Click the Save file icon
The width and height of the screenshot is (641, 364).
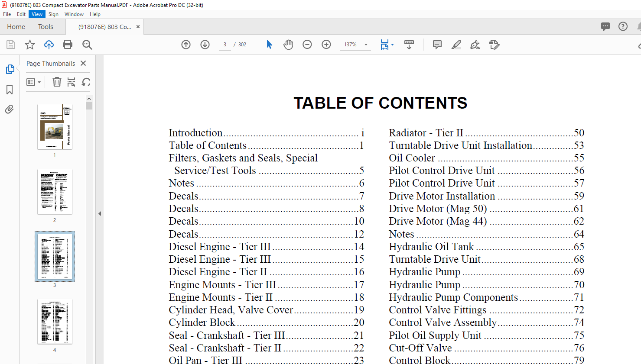(11, 45)
